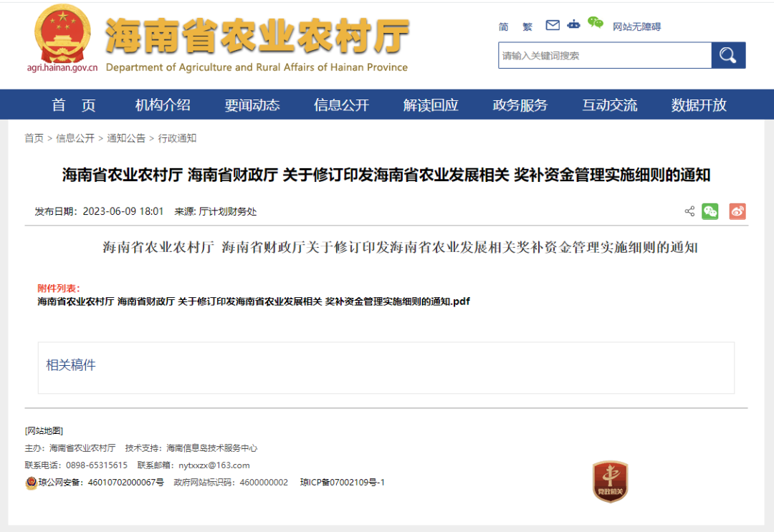Screen dimensions: 774x532
Task: Click the national emblem logo
Action: point(62,34)
